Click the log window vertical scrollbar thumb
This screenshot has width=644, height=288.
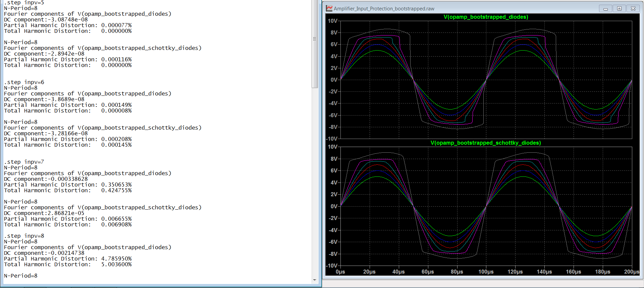(x=315, y=44)
